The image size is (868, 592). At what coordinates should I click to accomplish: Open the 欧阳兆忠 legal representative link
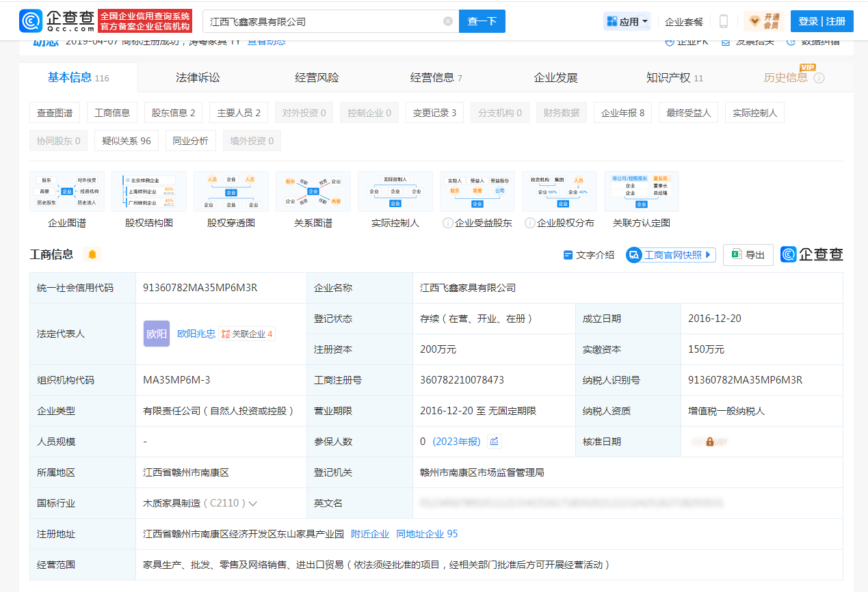(x=196, y=334)
